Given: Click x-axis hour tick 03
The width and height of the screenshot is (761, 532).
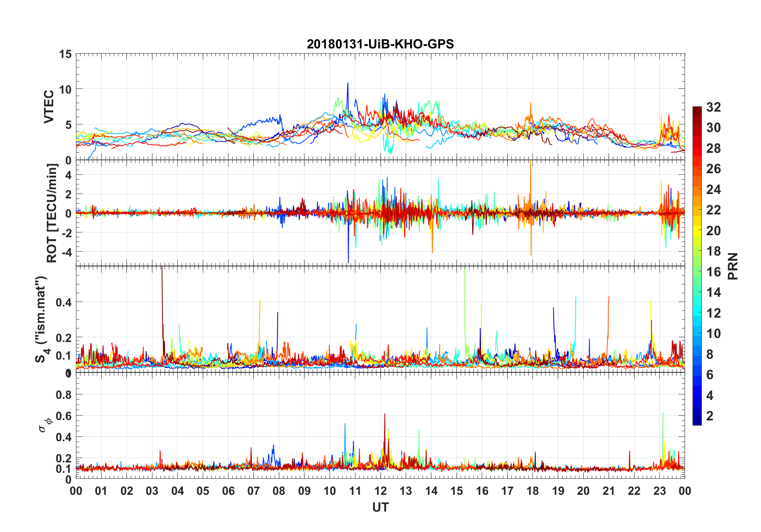Looking at the screenshot, I should [152, 491].
